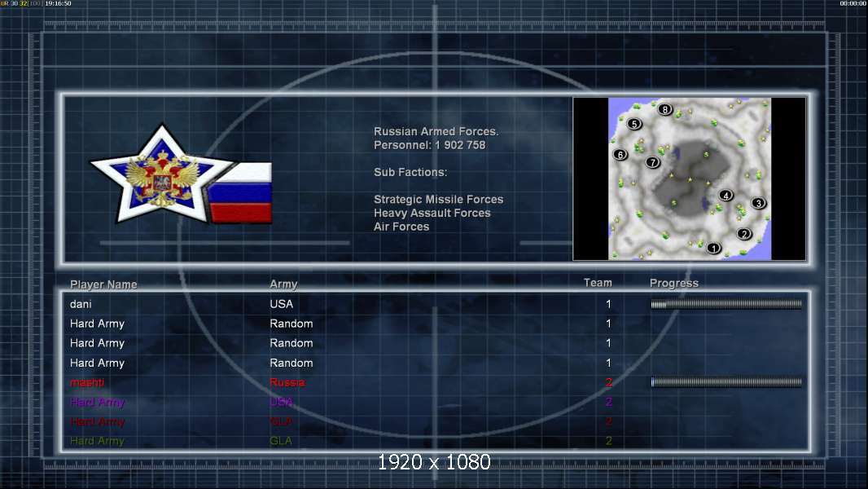Select start position 6 on the map
The width and height of the screenshot is (868, 489).
coord(620,155)
